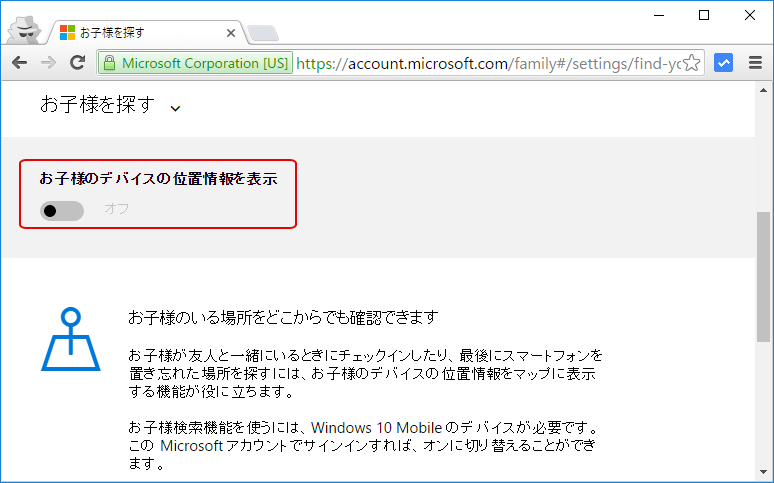Image resolution: width=774 pixels, height=483 pixels.
Task: Click the お子様を探す page title
Action: [97, 104]
